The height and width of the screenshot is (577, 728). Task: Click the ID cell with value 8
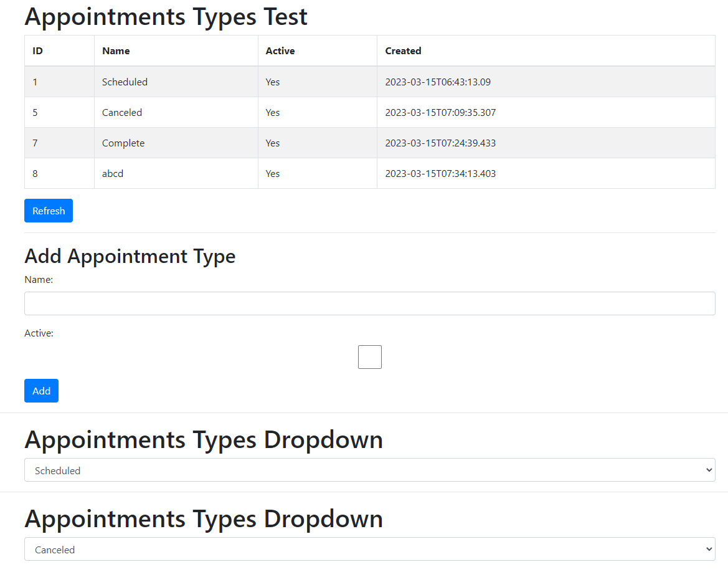pos(35,174)
